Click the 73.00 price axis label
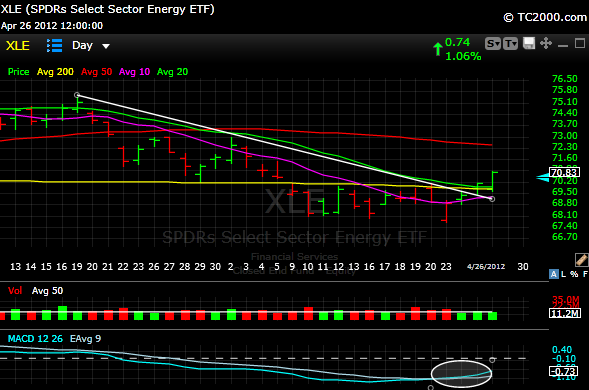The height and width of the screenshot is (390, 589). (x=565, y=135)
